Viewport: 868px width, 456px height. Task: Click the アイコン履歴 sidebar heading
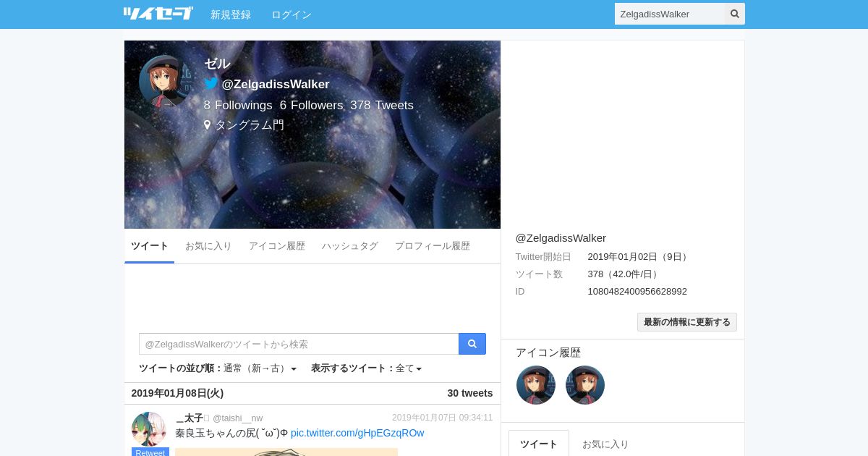548,352
